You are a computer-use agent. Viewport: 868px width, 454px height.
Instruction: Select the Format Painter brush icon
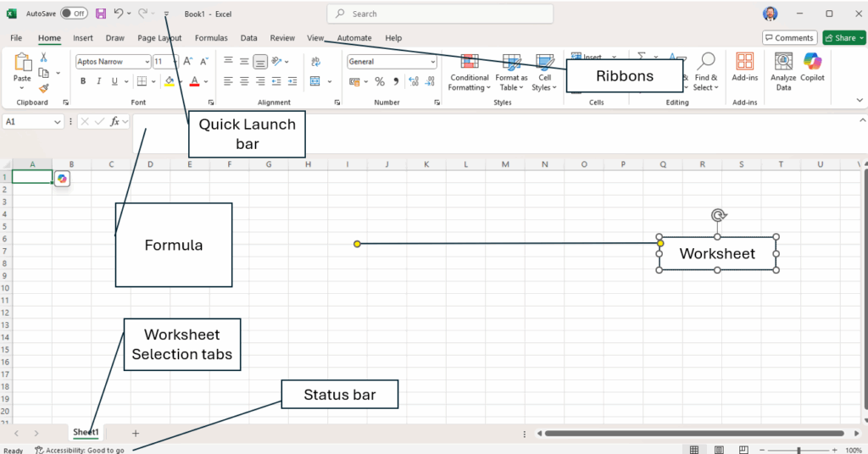coord(44,88)
